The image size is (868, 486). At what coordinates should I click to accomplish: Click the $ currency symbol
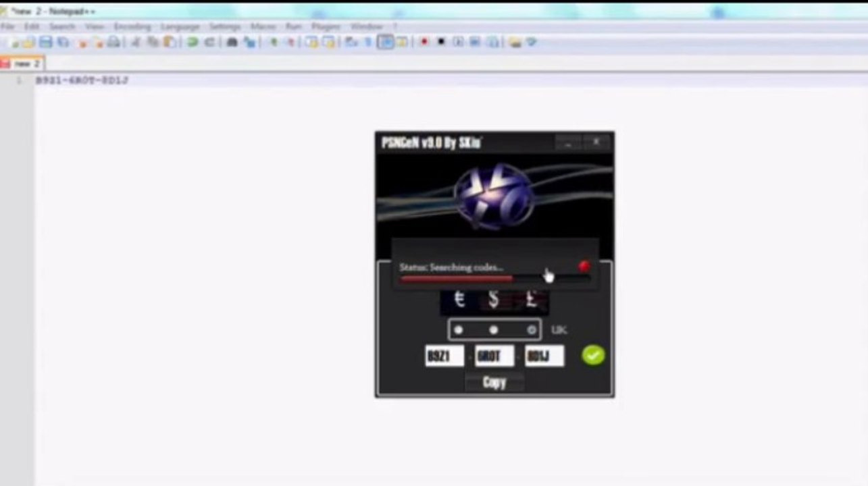494,300
